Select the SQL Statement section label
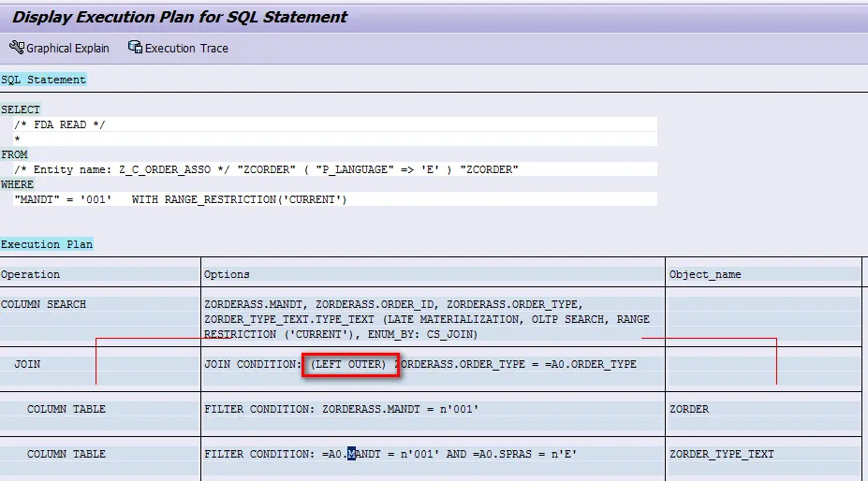Image resolution: width=868 pixels, height=481 pixels. [x=44, y=80]
